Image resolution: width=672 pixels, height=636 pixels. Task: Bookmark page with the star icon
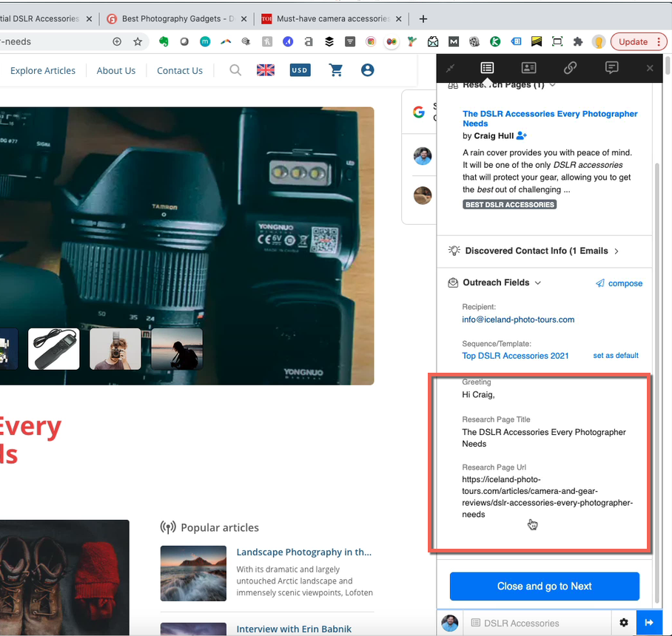[x=138, y=42]
